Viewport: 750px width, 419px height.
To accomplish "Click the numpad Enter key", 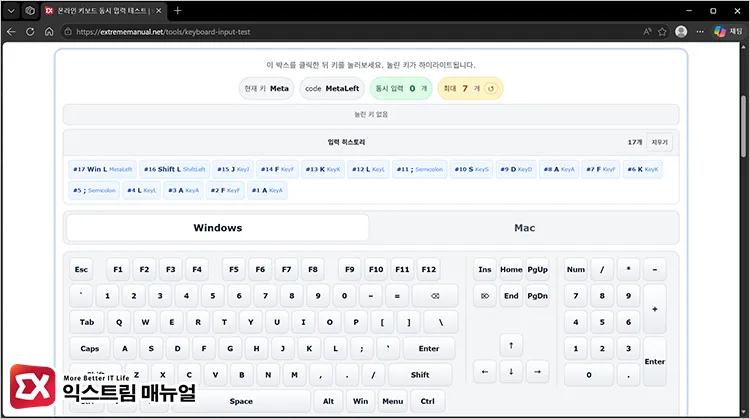I will click(654, 362).
